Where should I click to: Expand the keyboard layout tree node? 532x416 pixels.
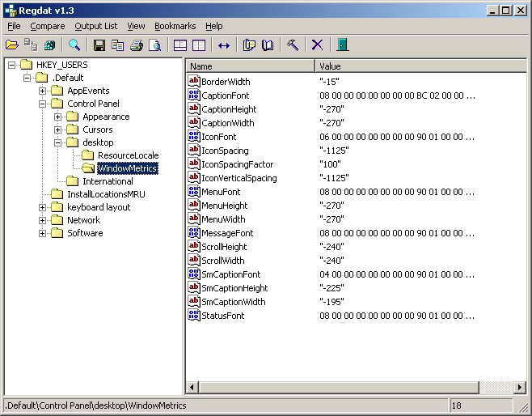pos(42,207)
